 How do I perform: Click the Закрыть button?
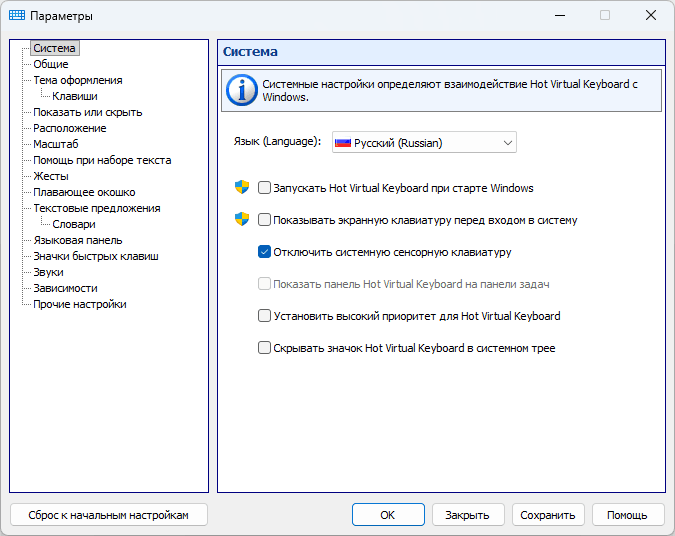click(x=468, y=515)
